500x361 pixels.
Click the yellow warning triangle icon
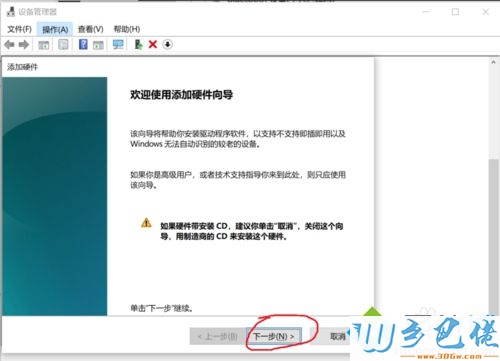pos(146,223)
